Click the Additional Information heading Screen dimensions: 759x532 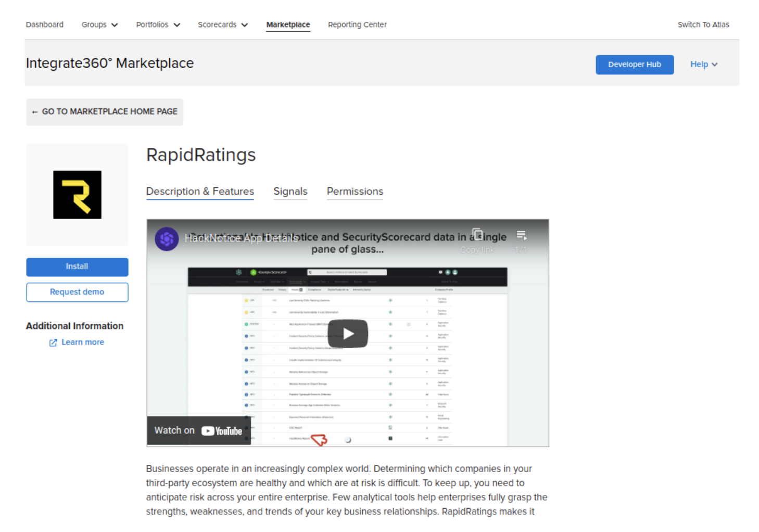[75, 326]
